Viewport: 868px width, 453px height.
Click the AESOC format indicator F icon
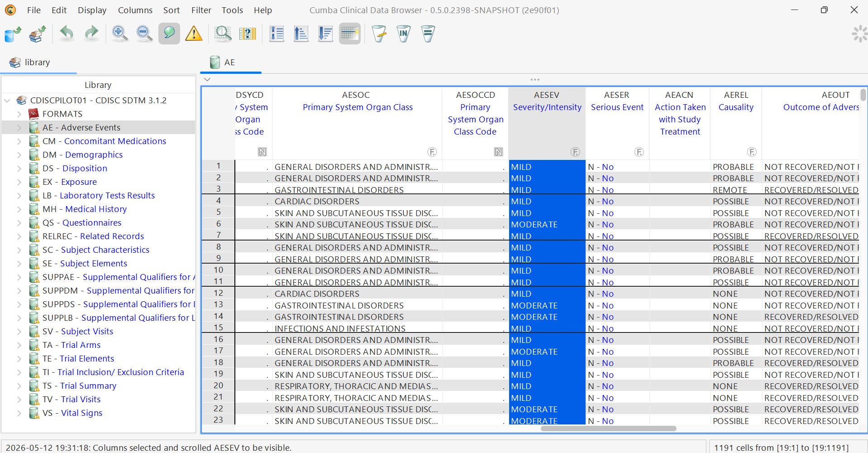click(432, 152)
